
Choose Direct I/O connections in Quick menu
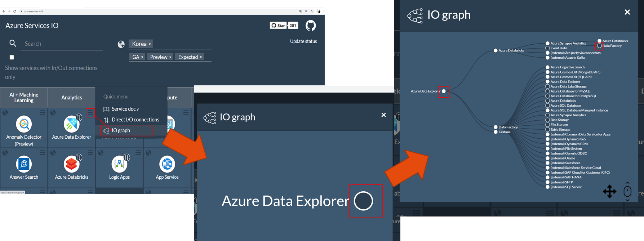[x=132, y=120]
